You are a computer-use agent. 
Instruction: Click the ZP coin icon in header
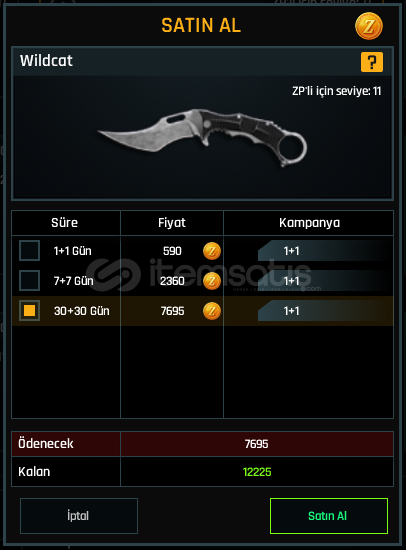(x=369, y=26)
